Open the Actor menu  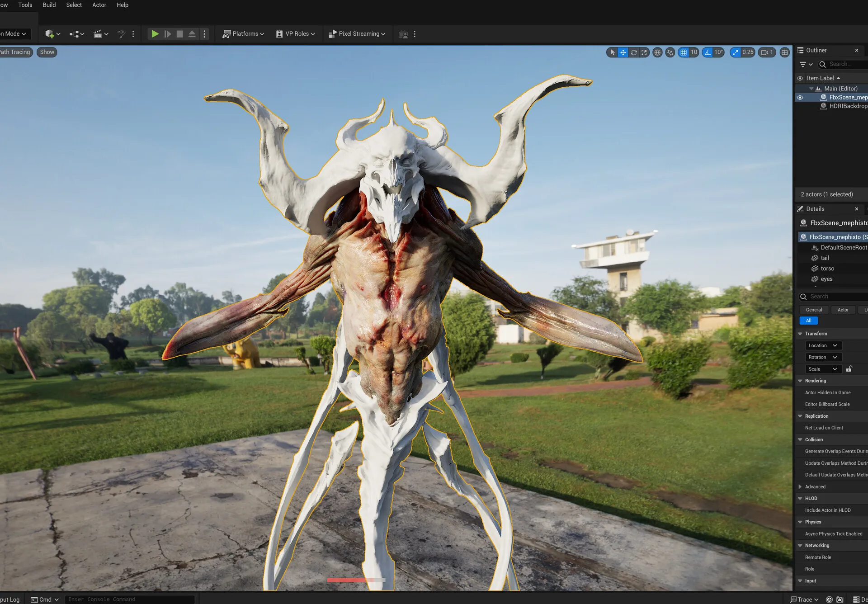(x=99, y=5)
